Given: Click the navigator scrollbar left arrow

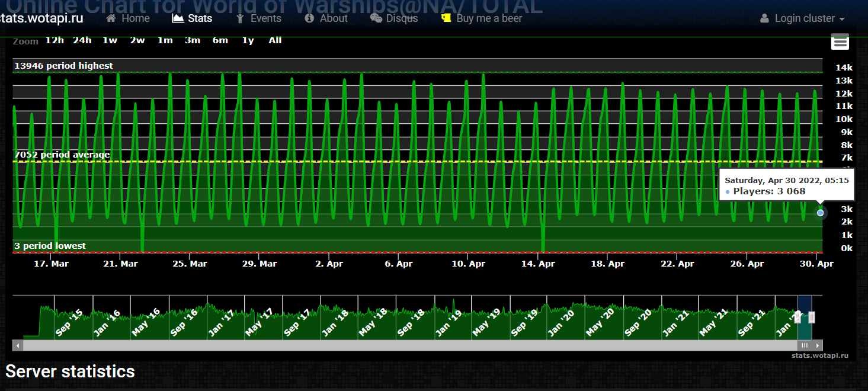Looking at the screenshot, I should 18,345.
